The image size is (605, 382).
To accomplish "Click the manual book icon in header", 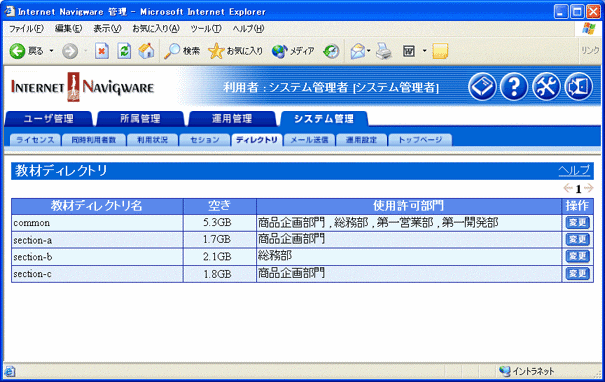I will point(482,86).
